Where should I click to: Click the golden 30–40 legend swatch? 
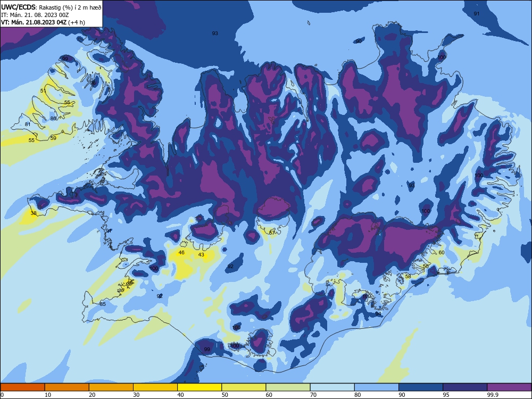(155, 387)
